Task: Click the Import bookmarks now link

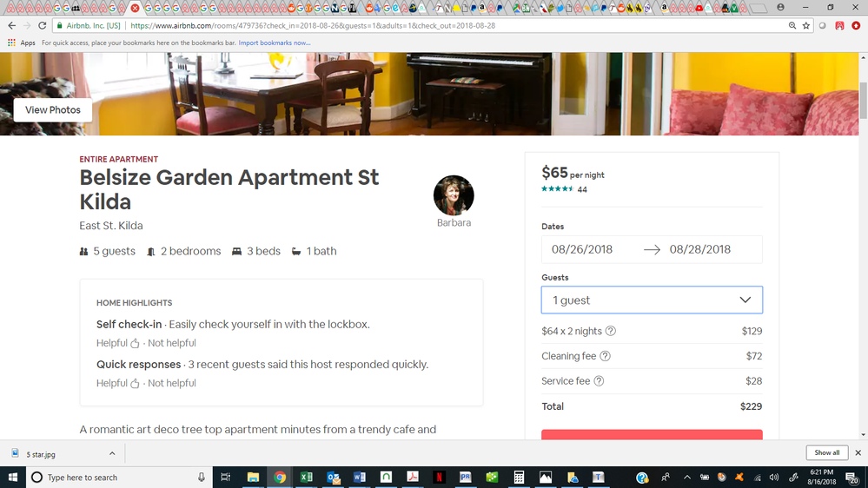Action: click(x=274, y=43)
